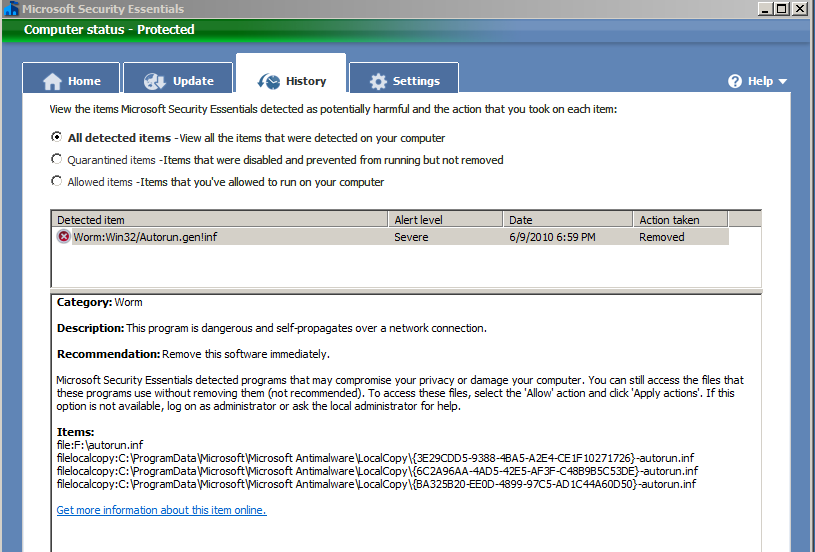Click the globe update icon
Image resolution: width=815 pixels, height=552 pixels.
(x=154, y=82)
